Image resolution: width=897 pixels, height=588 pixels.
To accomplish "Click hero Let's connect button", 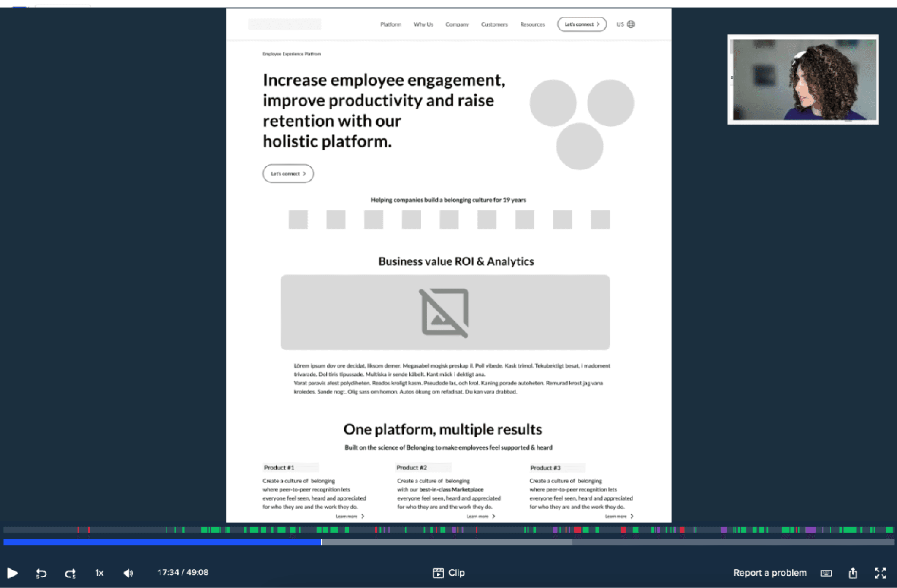I will [x=288, y=174].
